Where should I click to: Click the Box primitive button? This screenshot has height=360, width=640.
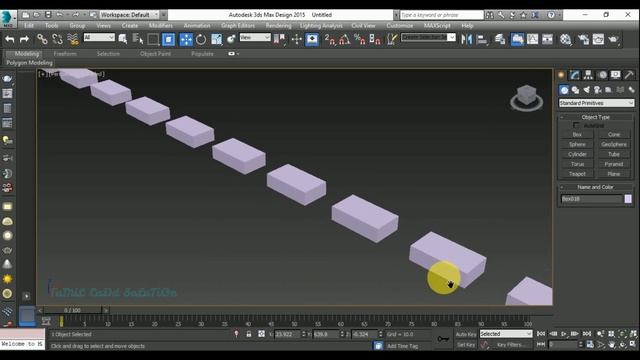coord(577,134)
